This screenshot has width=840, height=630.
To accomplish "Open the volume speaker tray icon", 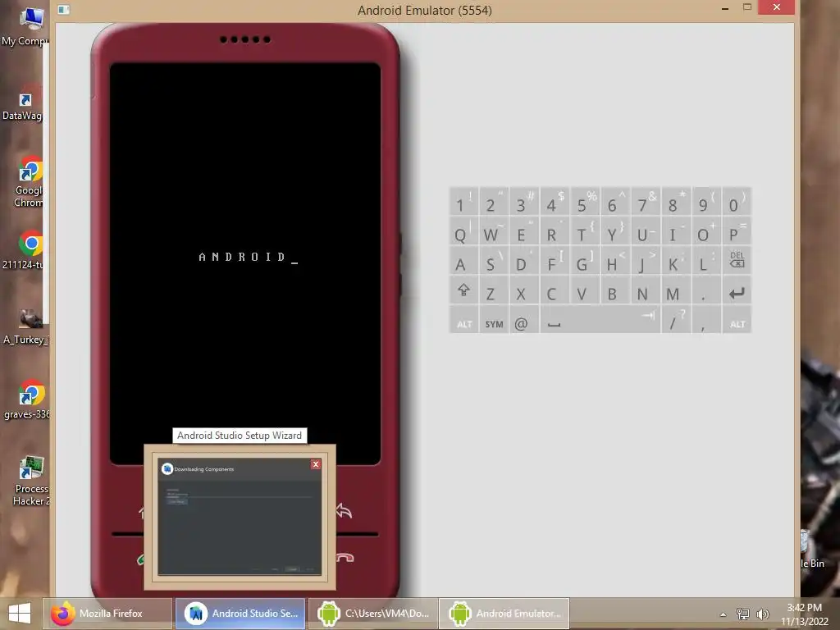I will pos(762,614).
